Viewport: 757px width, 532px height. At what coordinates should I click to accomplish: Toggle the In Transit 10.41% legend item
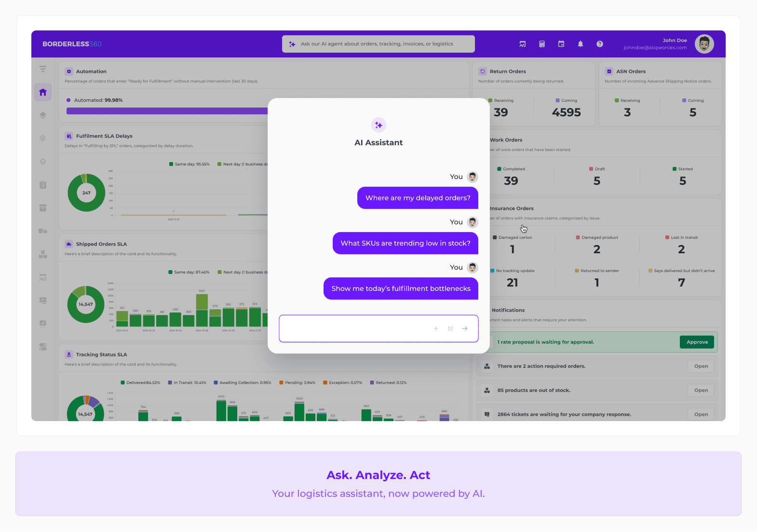click(x=187, y=382)
